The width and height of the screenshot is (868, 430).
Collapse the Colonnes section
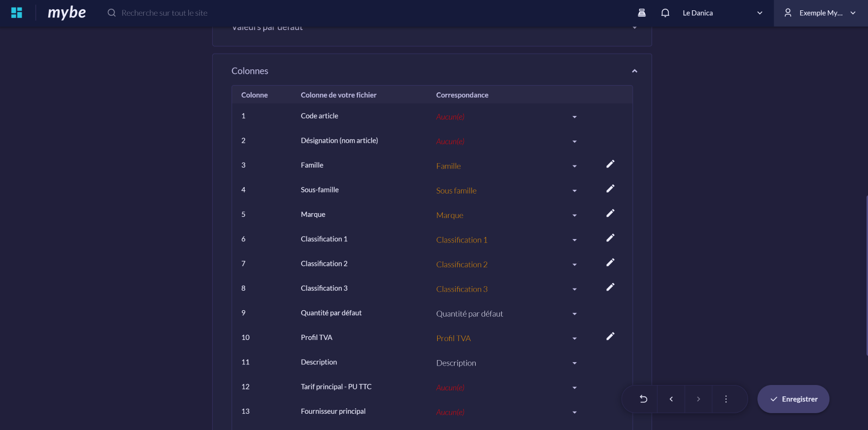coord(634,71)
